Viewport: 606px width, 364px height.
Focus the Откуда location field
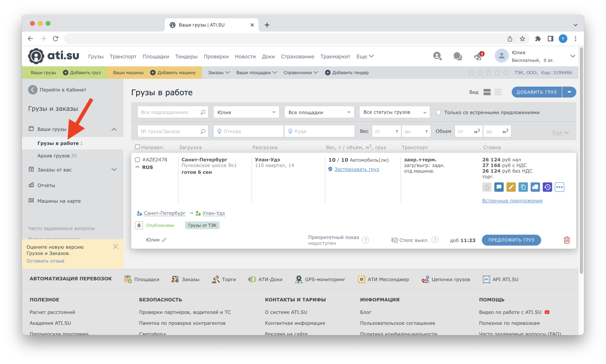249,131
